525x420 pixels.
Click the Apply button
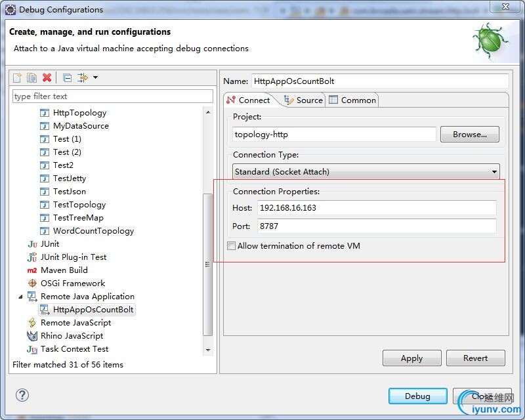tap(412, 358)
